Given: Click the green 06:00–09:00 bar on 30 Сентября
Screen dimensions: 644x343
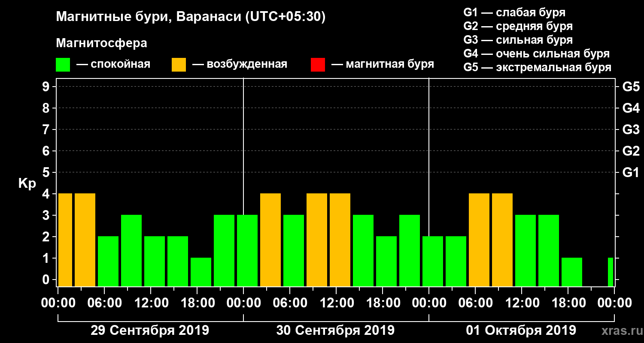Looking at the screenshot, I should pos(294,250).
